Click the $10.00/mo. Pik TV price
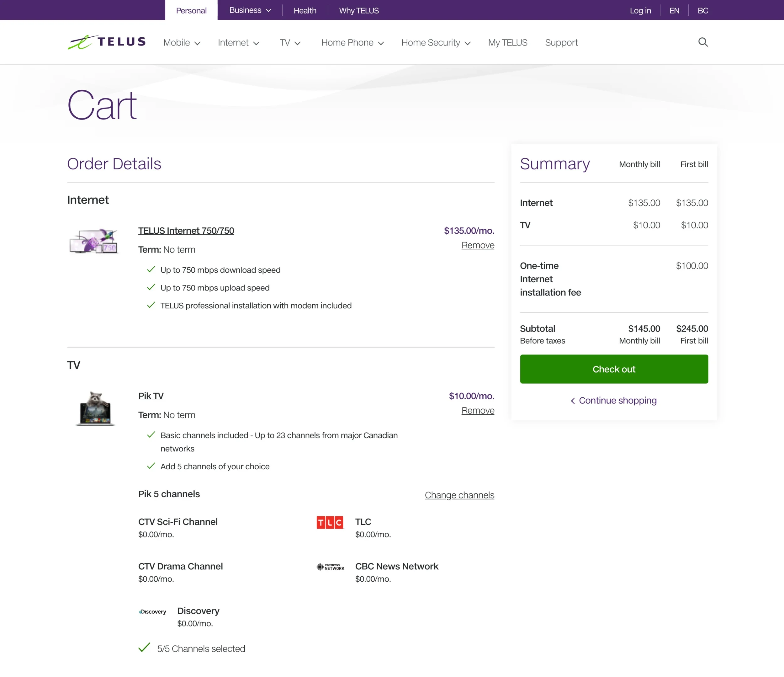The image size is (784, 677). pyautogui.click(x=471, y=396)
